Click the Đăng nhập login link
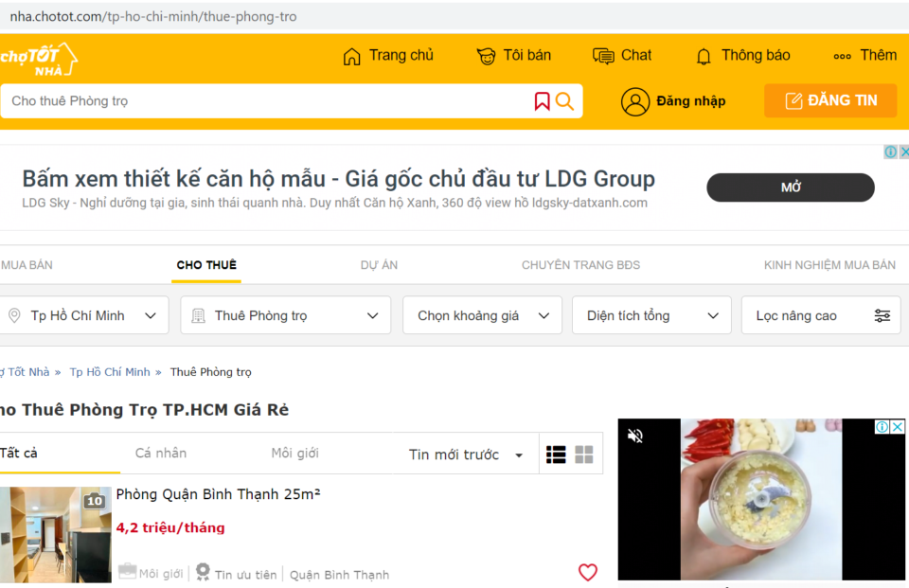The width and height of the screenshot is (909, 588). [x=674, y=101]
